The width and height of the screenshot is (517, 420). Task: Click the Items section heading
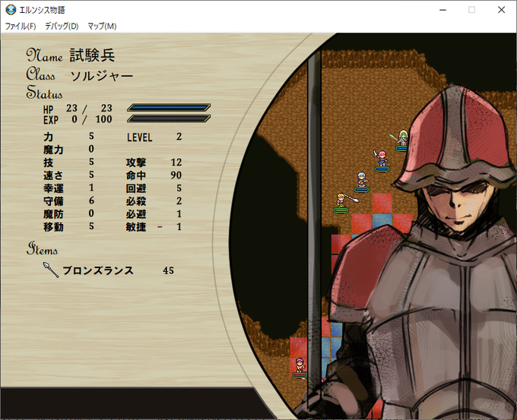coord(43,248)
